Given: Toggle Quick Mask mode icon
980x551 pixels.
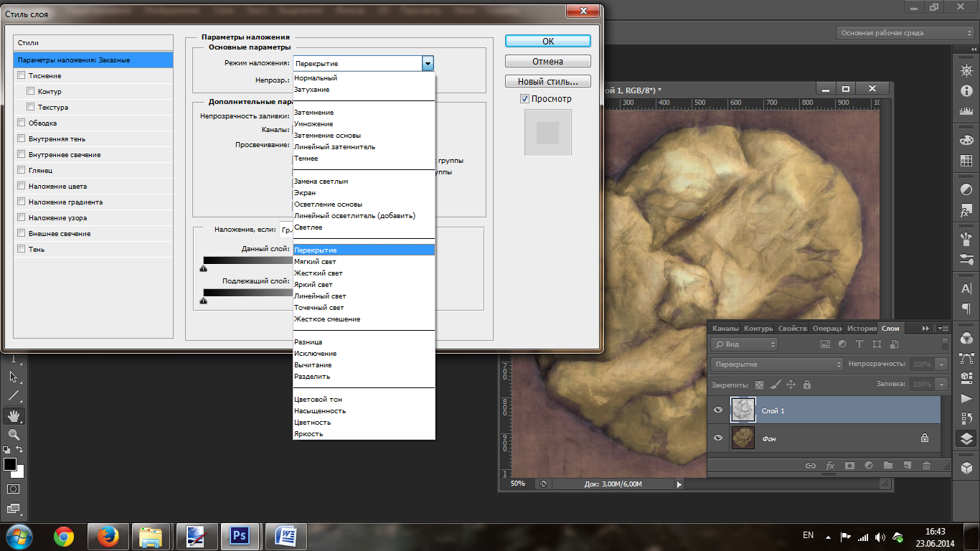Looking at the screenshot, I should pyautogui.click(x=14, y=489).
